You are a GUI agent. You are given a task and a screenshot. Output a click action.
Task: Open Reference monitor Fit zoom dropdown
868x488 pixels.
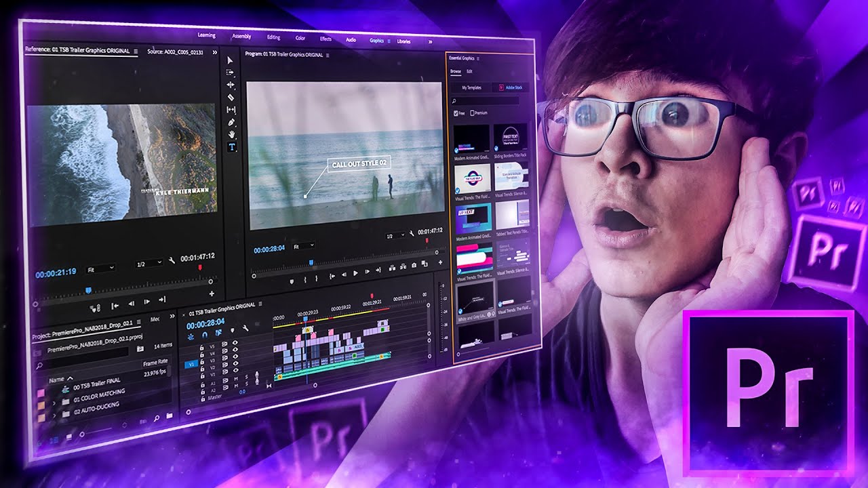(x=100, y=268)
